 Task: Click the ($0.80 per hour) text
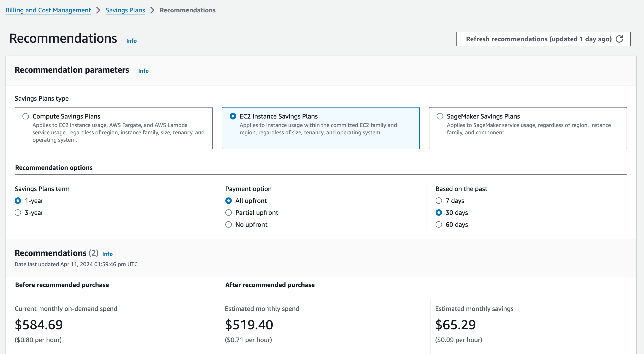(x=38, y=340)
